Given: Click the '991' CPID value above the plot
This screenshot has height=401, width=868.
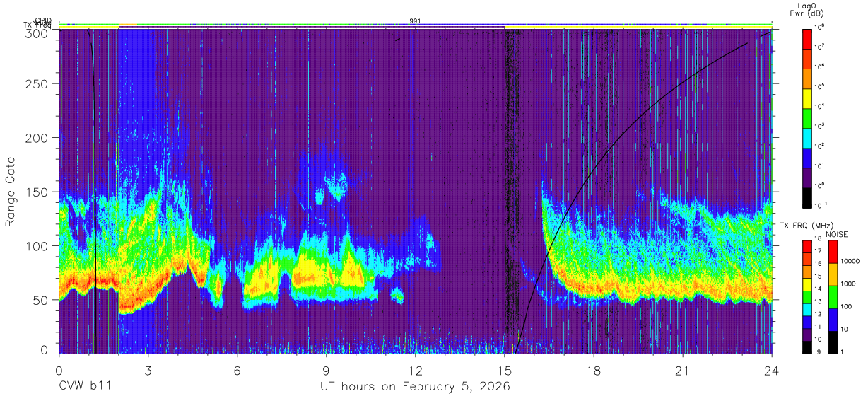Looking at the screenshot, I should click(416, 21).
